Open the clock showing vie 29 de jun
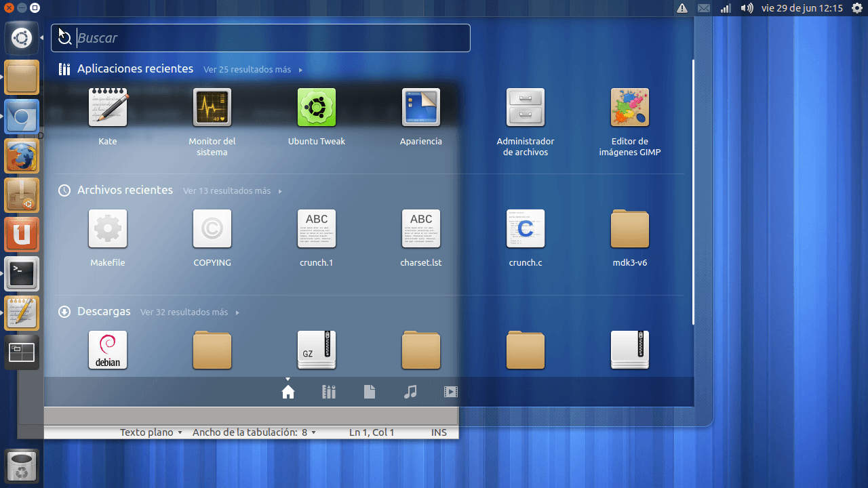The image size is (868, 488). tap(802, 8)
